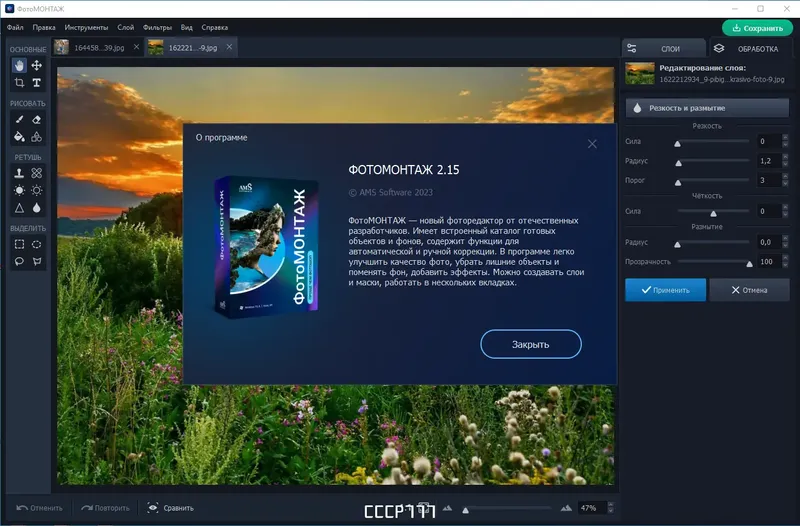The image size is (800, 526).
Task: Select the shapes drawing tool
Action: (x=37, y=137)
